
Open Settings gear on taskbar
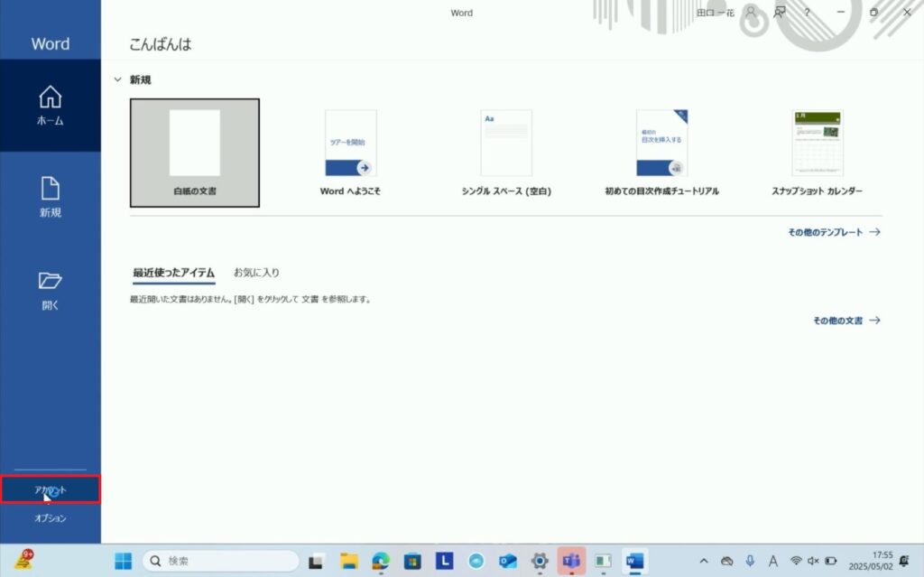click(x=540, y=561)
